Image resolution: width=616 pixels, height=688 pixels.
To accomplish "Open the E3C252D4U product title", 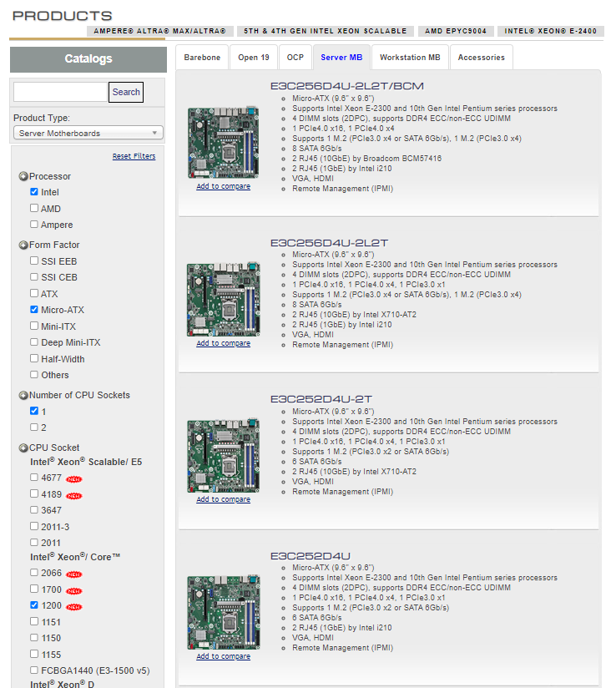I will (x=311, y=556).
